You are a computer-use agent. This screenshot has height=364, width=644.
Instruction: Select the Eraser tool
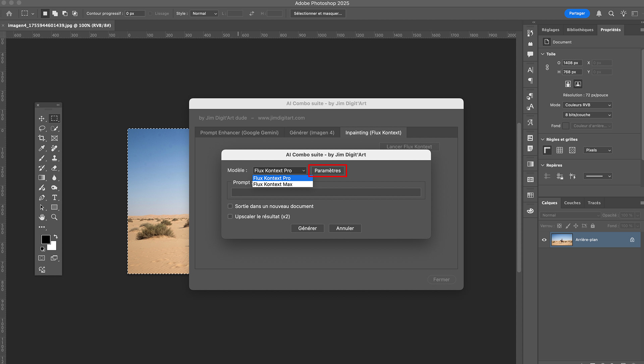tap(54, 168)
